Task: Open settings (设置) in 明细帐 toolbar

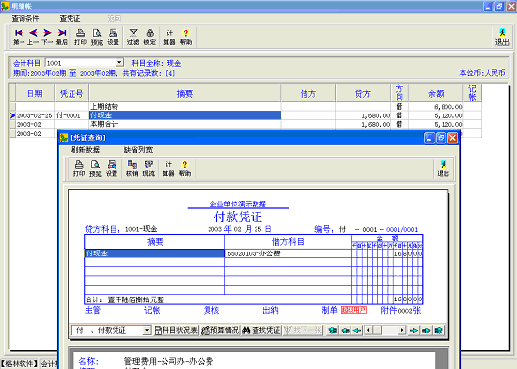Action: point(113,37)
